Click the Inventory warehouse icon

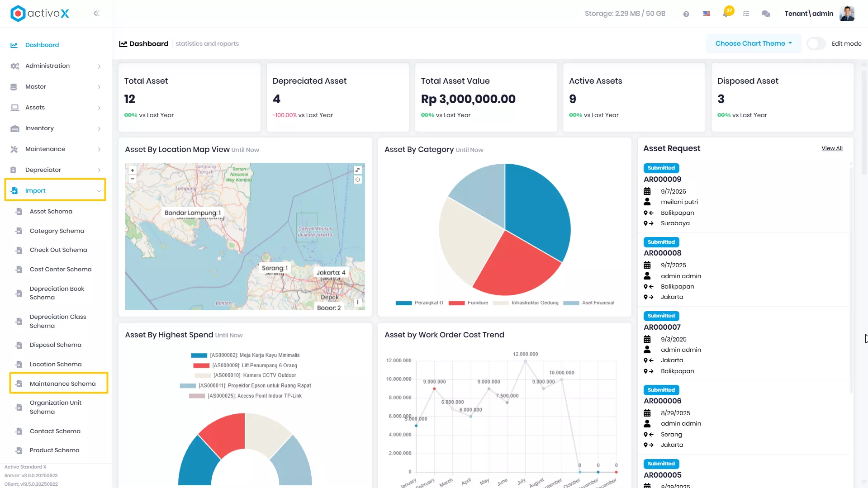15,128
